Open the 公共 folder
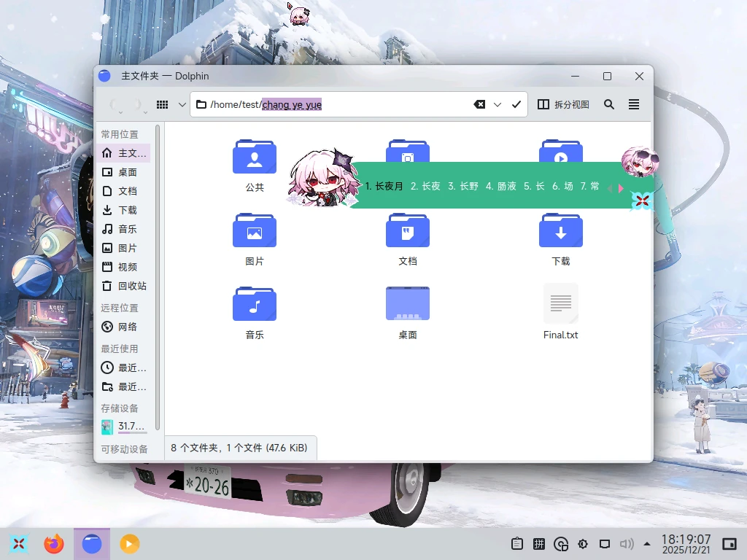747x560 pixels. [x=255, y=166]
